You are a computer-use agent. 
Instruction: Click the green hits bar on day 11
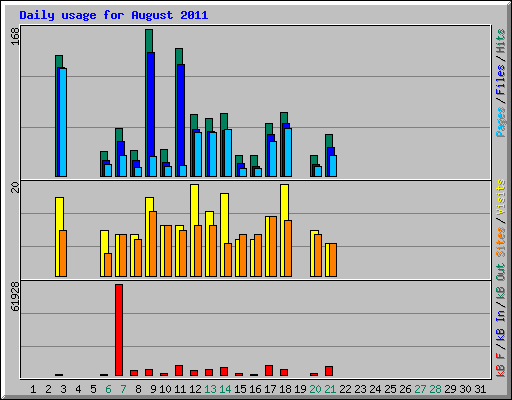point(179,56)
